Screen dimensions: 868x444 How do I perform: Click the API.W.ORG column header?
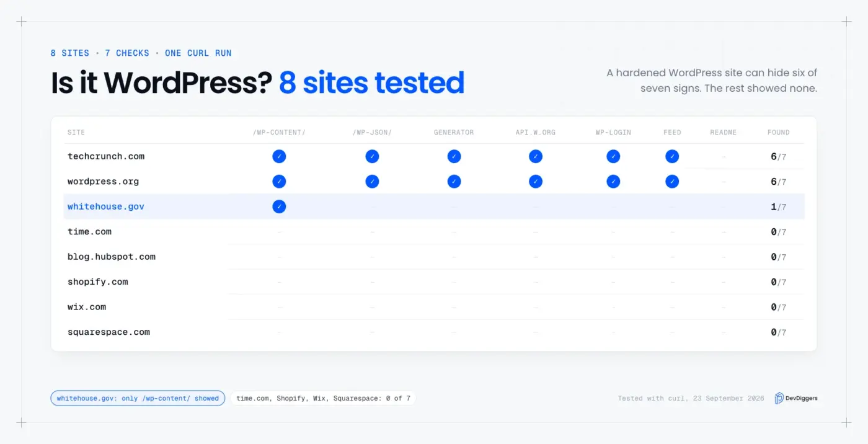tap(536, 133)
